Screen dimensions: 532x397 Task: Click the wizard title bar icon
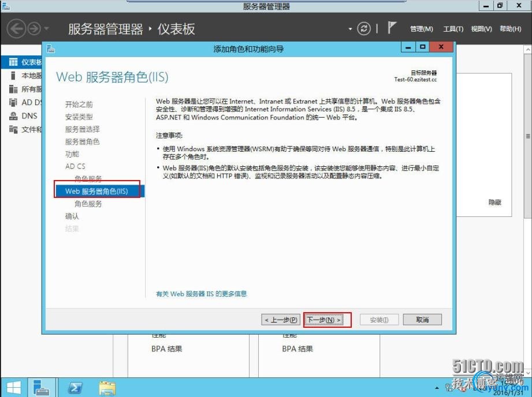pos(51,49)
